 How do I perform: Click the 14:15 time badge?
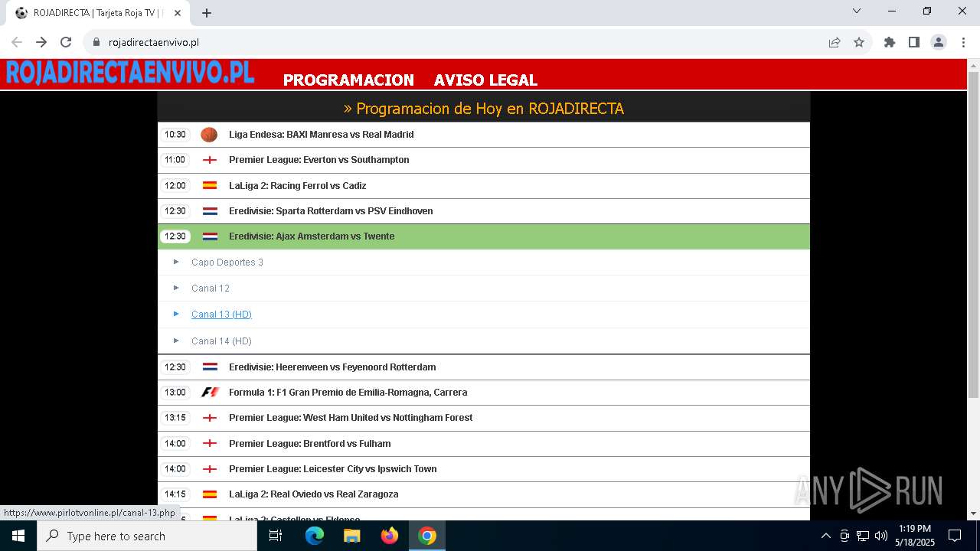[x=175, y=494]
